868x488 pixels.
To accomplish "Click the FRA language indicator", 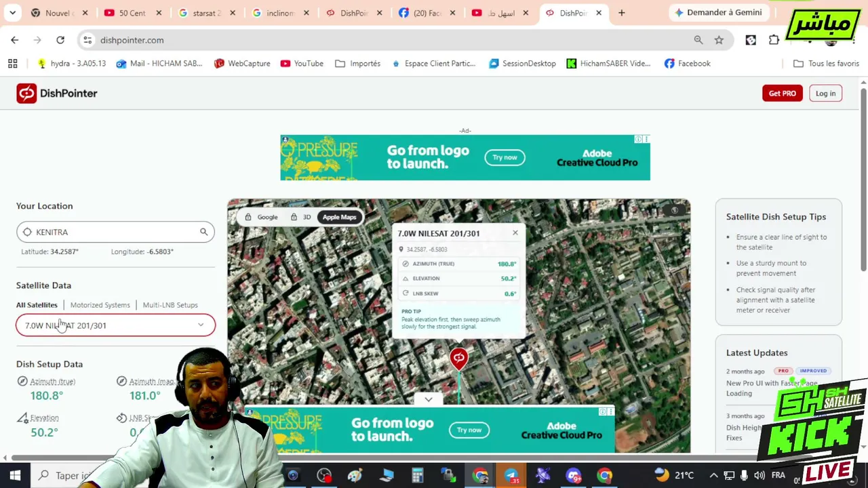I will click(778, 475).
